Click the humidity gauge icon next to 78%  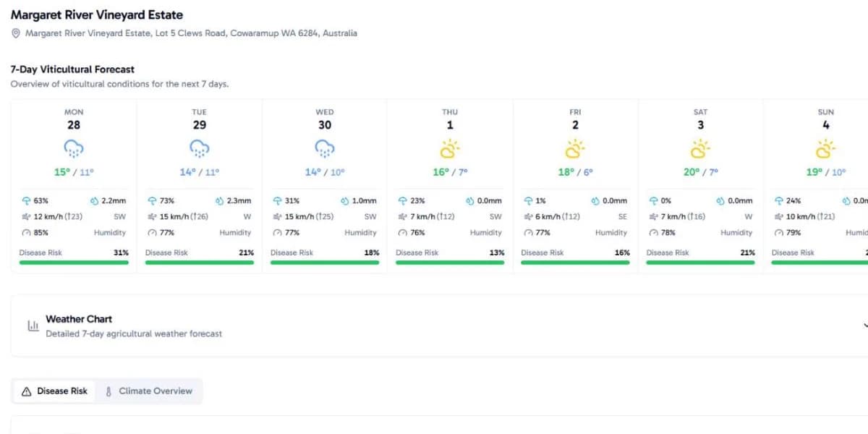653,233
